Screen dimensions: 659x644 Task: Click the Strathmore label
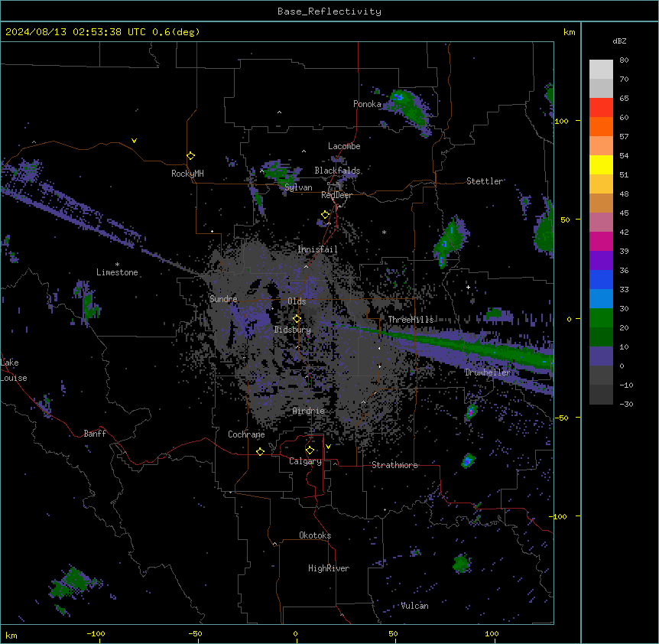[394, 465]
